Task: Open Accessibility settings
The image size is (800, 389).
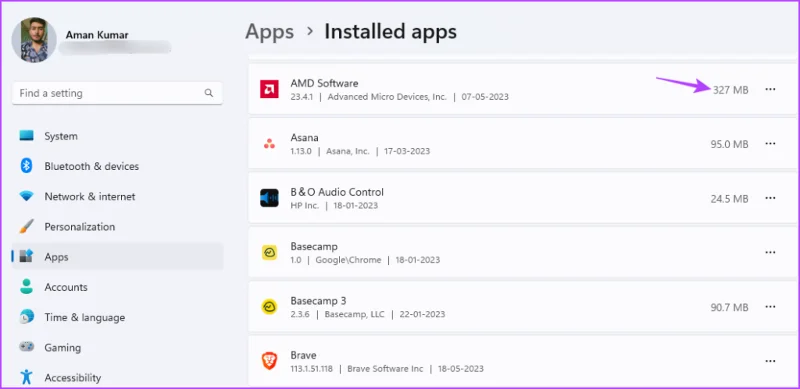Action: pos(117,377)
